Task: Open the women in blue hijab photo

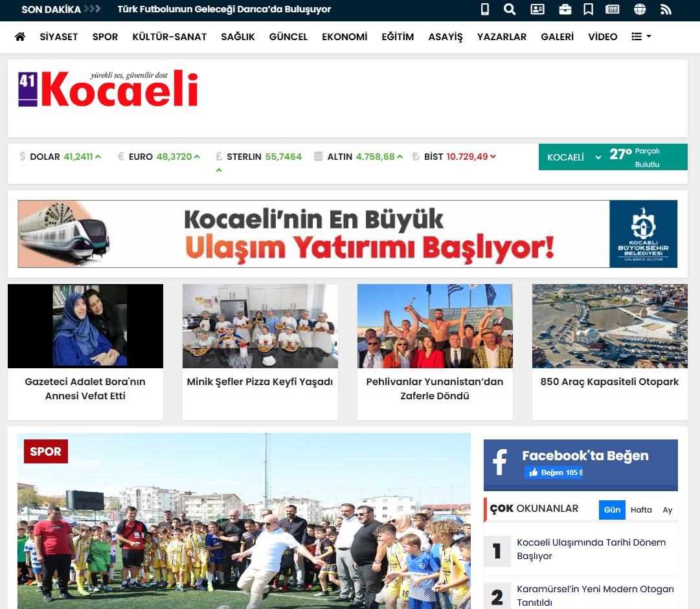Action: [x=85, y=326]
